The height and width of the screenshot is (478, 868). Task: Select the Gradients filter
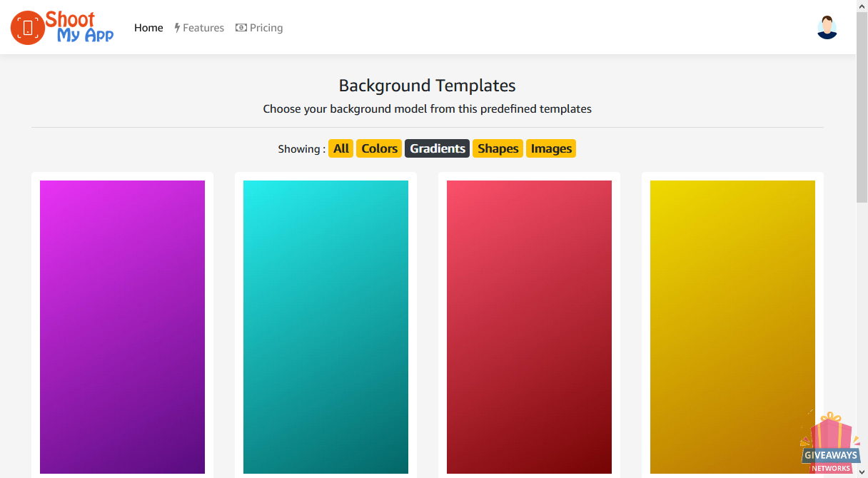(x=438, y=148)
